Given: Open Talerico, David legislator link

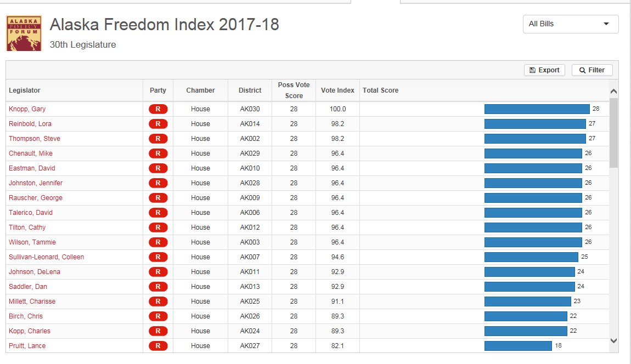Looking at the screenshot, I should tap(31, 213).
